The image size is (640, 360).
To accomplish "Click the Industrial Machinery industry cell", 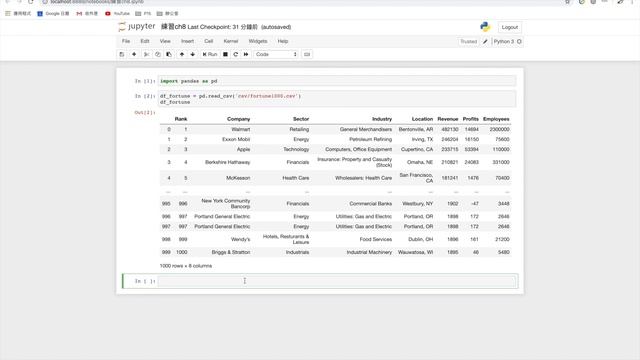I will pyautogui.click(x=369, y=252).
